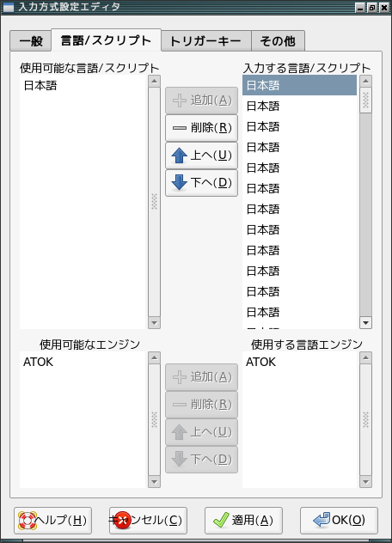This screenshot has width=392, height=543.
Task: Close the 入力方式設定エディタ window
Action: coord(383,8)
